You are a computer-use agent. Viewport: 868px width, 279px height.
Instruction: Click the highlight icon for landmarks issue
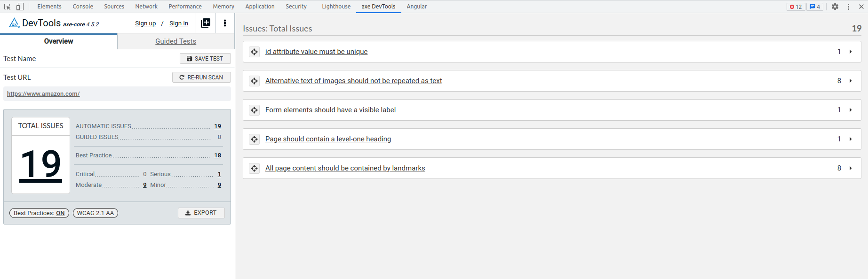coord(254,168)
